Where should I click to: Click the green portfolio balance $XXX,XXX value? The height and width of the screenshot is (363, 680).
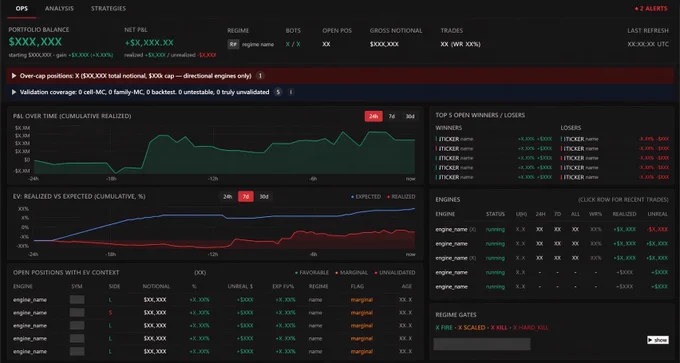tap(35, 42)
